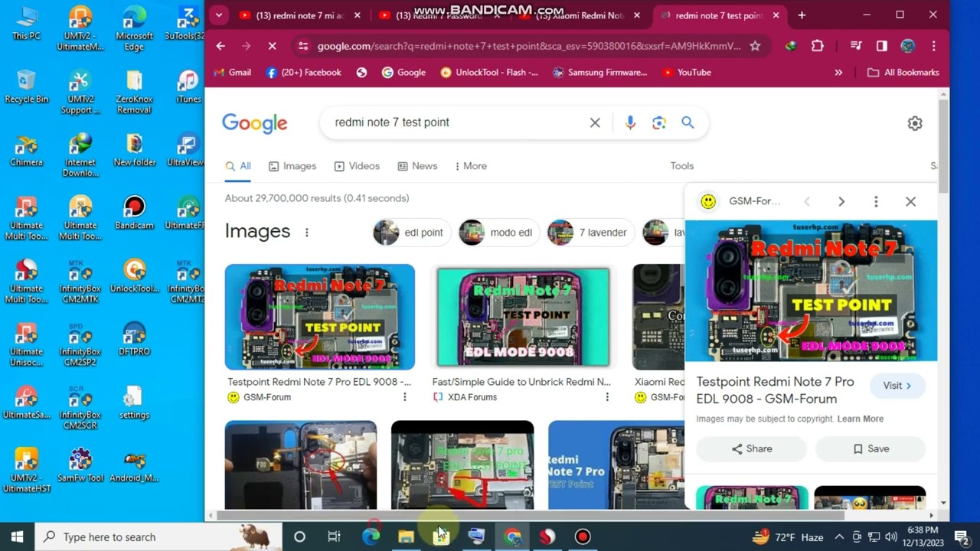Open YouTube bookmark
This screenshot has height=551, width=980.
687,72
